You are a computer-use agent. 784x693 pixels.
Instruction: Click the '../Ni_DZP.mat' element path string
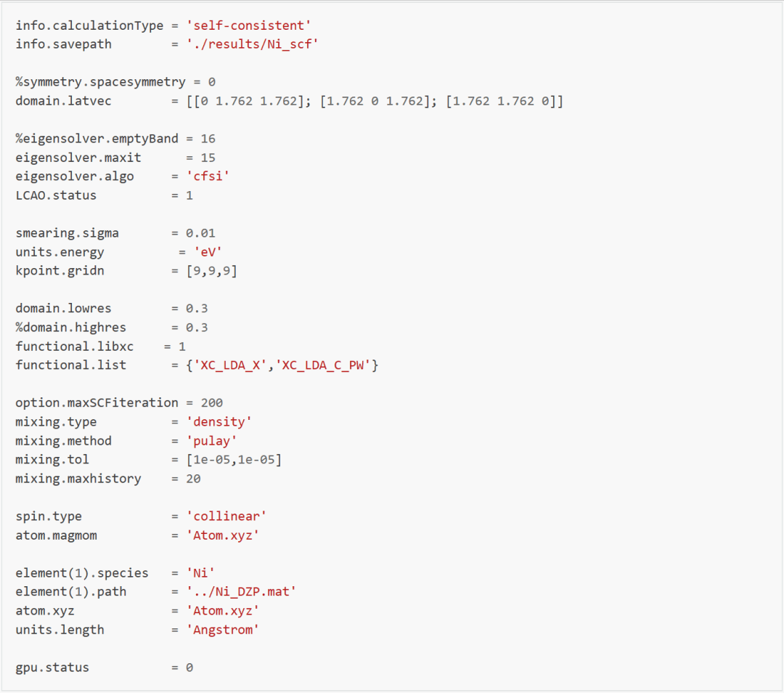tap(241, 591)
